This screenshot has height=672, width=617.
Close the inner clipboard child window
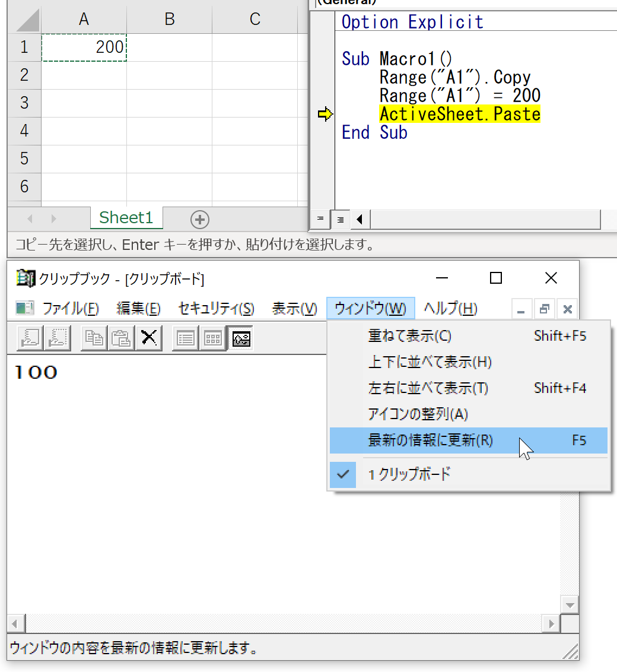point(567,309)
